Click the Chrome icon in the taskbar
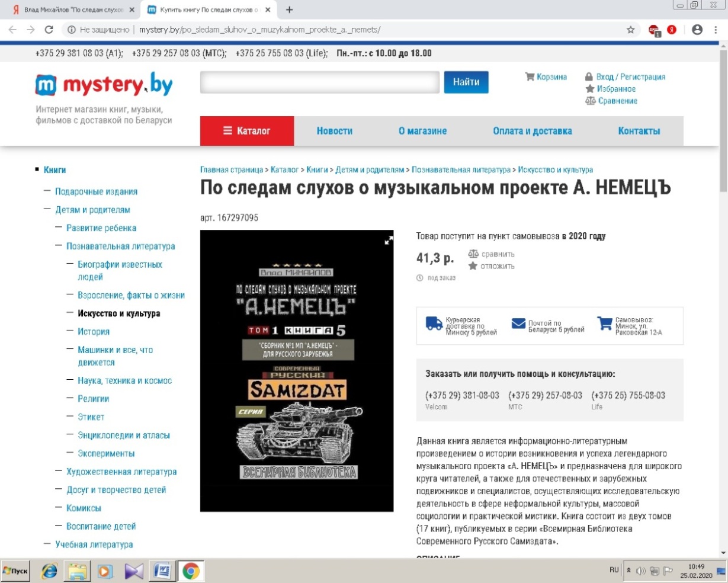728x583 pixels. click(190, 571)
